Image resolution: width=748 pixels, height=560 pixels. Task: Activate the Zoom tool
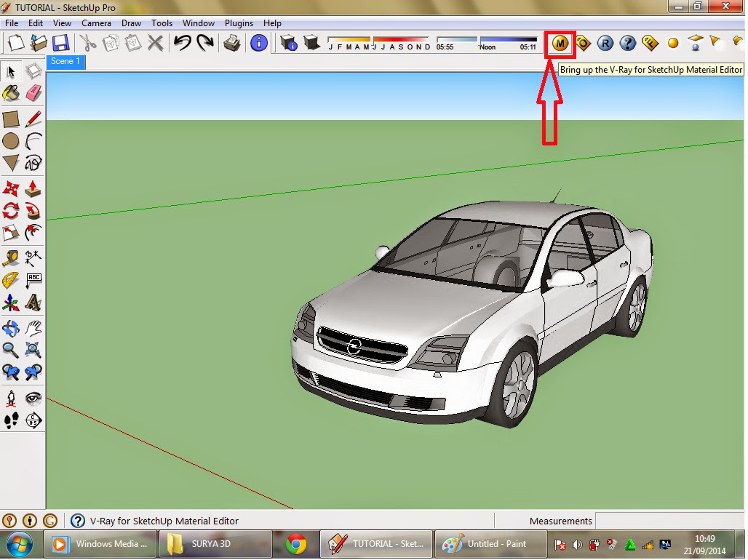(11, 350)
